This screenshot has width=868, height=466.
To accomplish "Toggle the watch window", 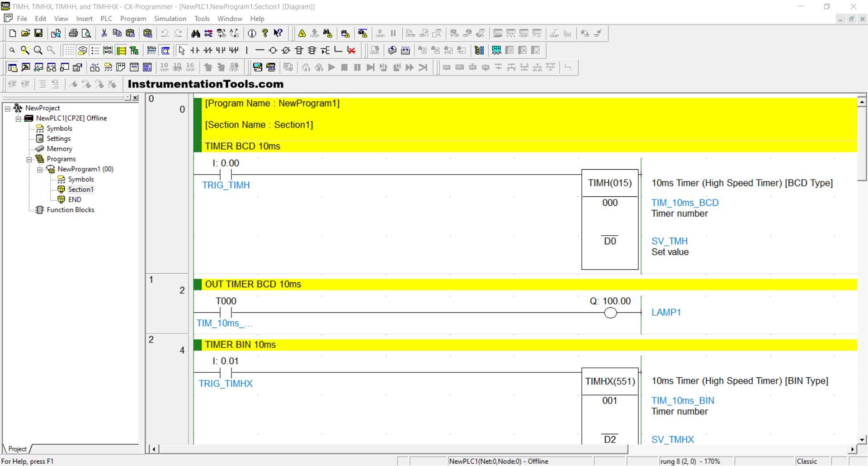I will (39, 67).
